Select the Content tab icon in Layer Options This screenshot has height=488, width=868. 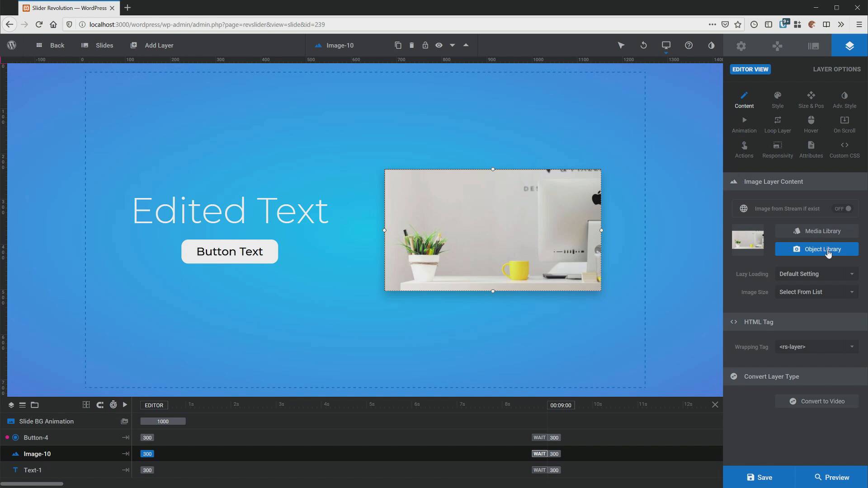pyautogui.click(x=744, y=99)
